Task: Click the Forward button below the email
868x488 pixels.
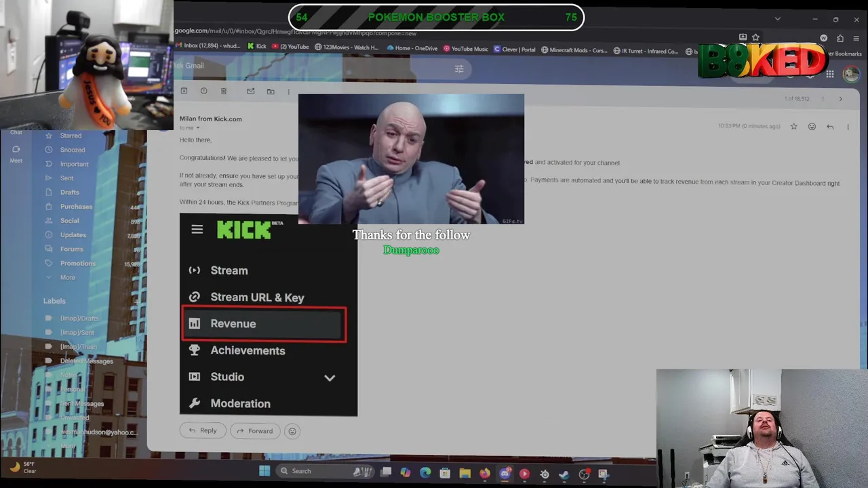Action: (255, 430)
